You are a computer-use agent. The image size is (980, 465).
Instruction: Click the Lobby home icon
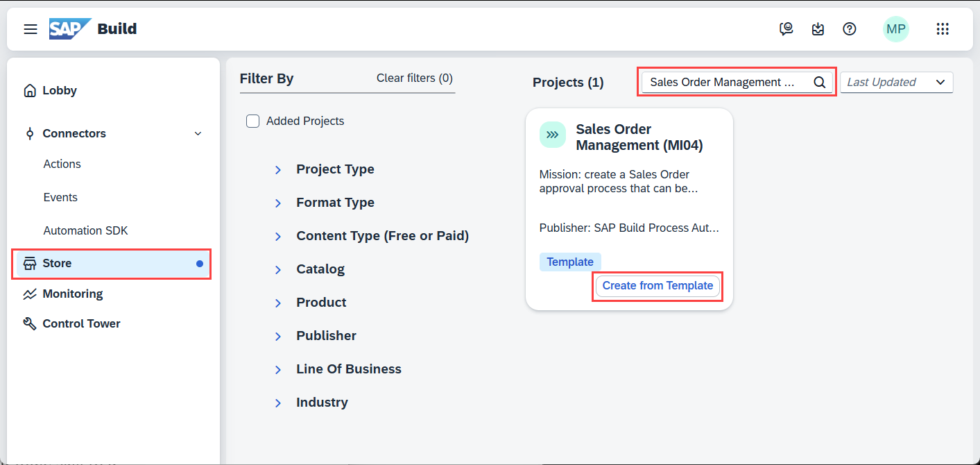pos(30,91)
